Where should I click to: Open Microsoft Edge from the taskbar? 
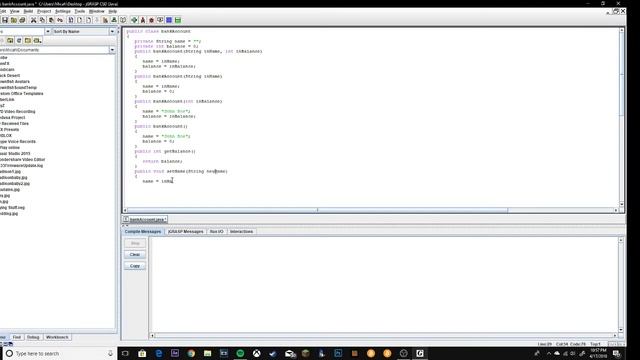click(158, 353)
